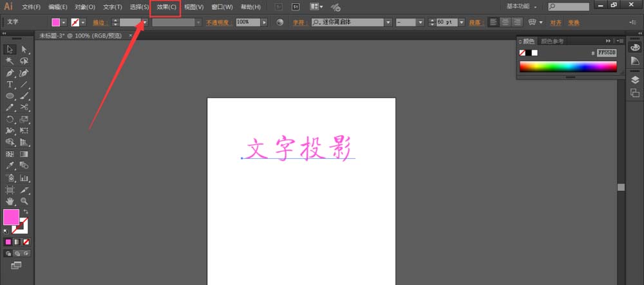Select the Scale tool
The width and height of the screenshot is (644, 285).
pos(24,119)
